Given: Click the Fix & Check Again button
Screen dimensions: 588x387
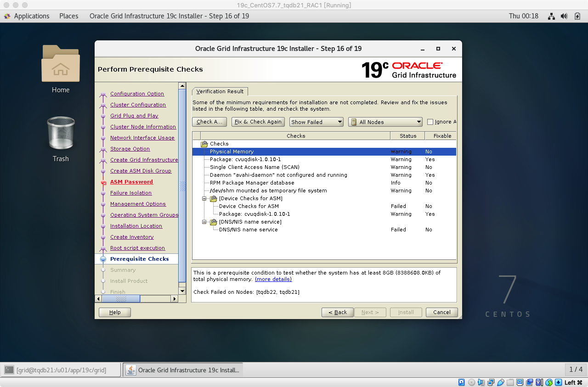Looking at the screenshot, I should tap(258, 122).
